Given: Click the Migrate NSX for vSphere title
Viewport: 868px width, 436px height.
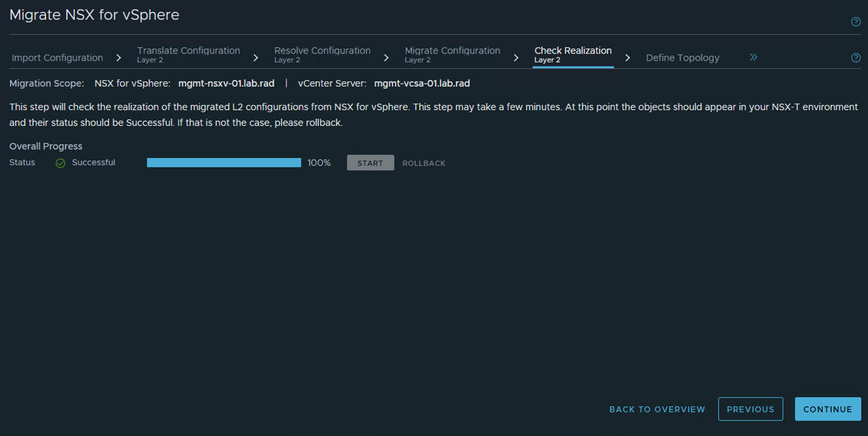Looking at the screenshot, I should tap(94, 15).
